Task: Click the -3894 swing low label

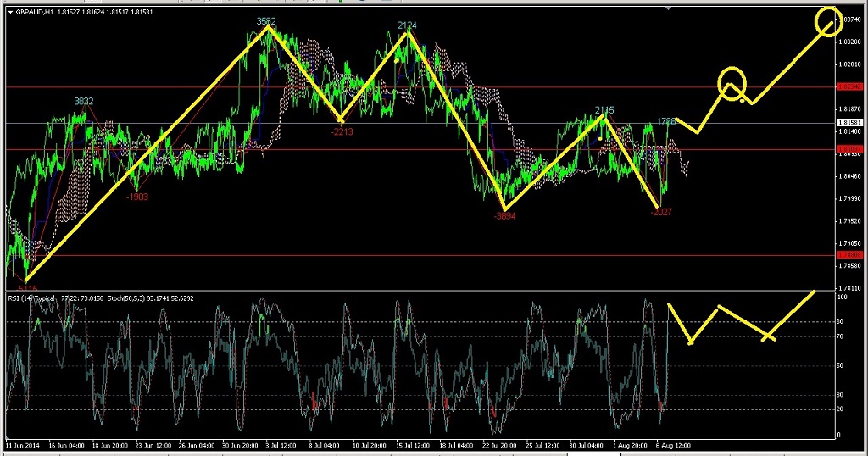Action: point(504,216)
